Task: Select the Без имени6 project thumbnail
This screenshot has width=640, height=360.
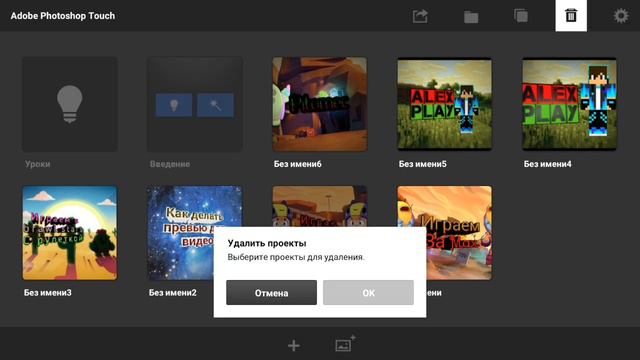Action: 320,104
